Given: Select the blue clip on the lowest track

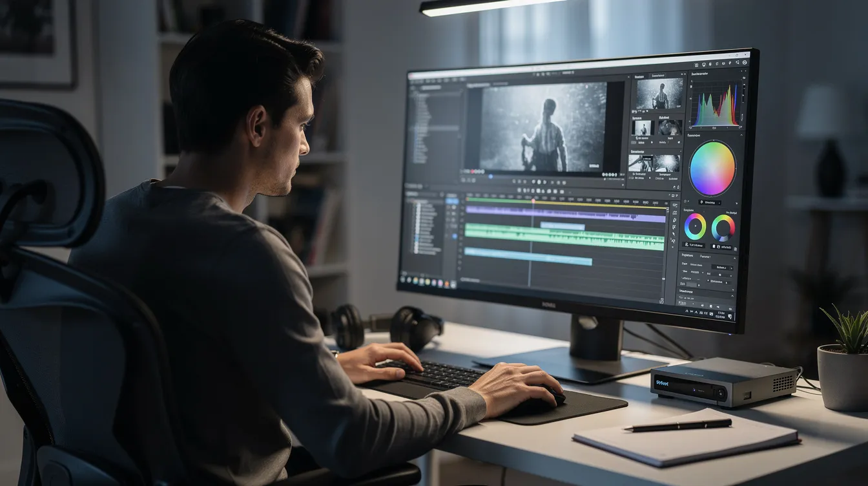Looking at the screenshot, I should [528, 257].
